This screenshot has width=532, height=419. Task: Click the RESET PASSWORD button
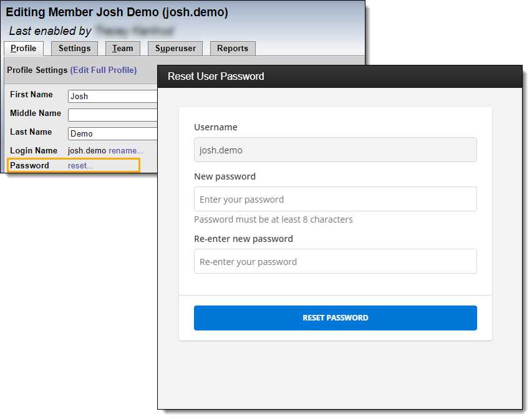click(335, 318)
